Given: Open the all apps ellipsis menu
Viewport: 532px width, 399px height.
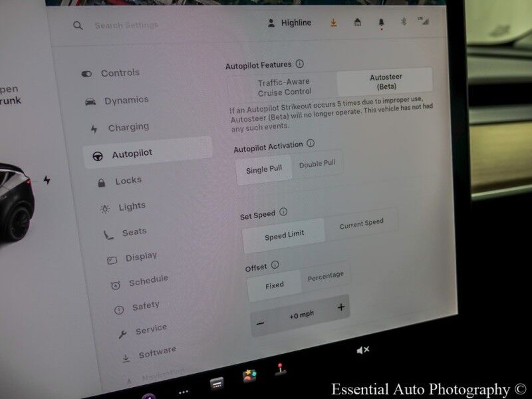Looking at the screenshot, I should pyautogui.click(x=184, y=392).
